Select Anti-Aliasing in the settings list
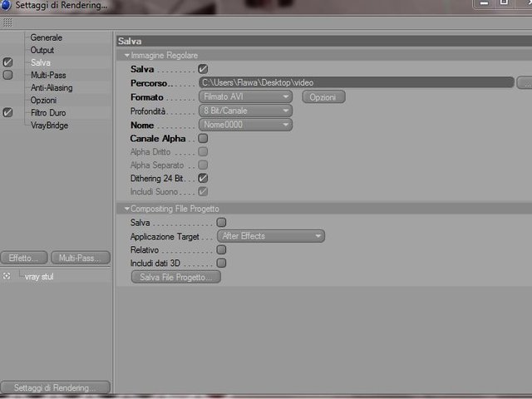This screenshot has height=399, width=532. [x=52, y=88]
